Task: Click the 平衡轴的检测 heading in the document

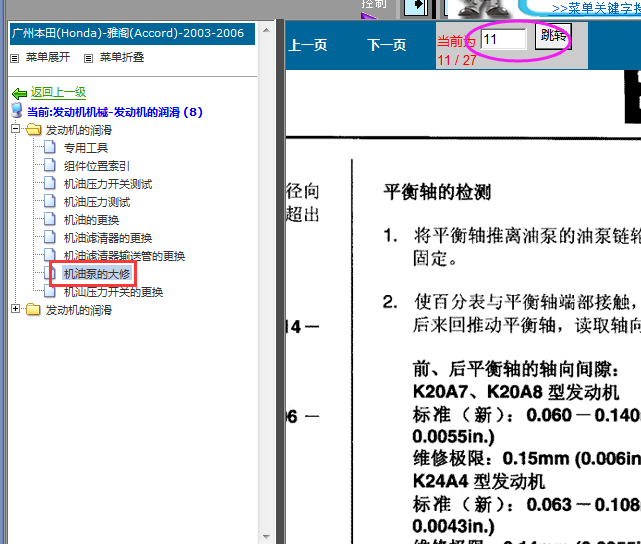Action: (x=437, y=192)
